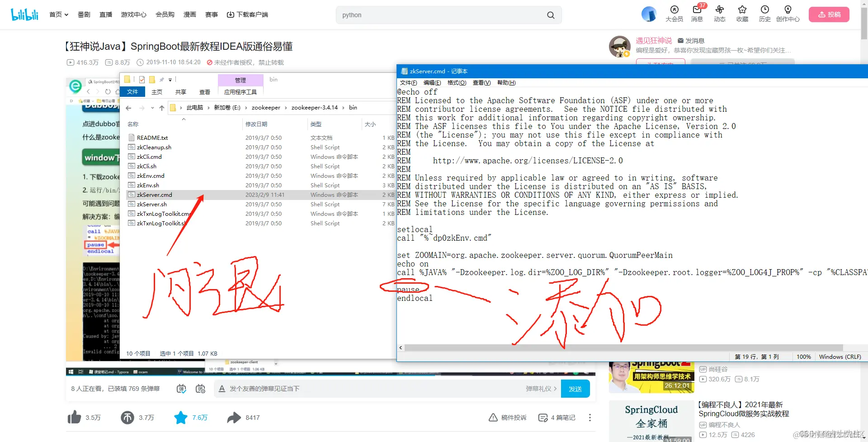Image resolution: width=868 pixels, height=442 pixels.
Task: Open Explorer recent locations dropdown arrow
Action: [x=152, y=108]
